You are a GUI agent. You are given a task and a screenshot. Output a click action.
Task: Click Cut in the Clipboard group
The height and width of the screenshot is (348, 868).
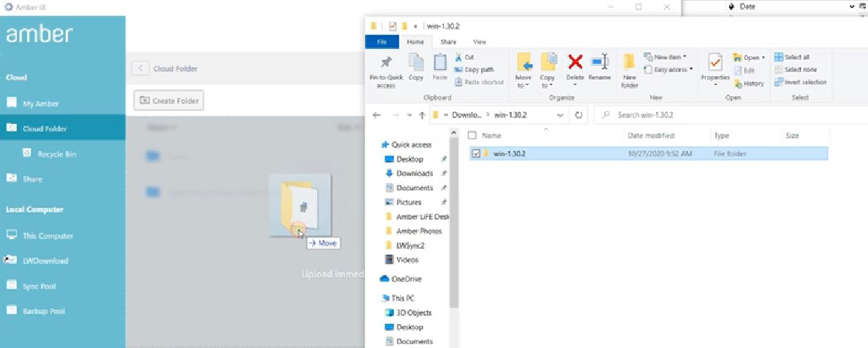(x=464, y=57)
